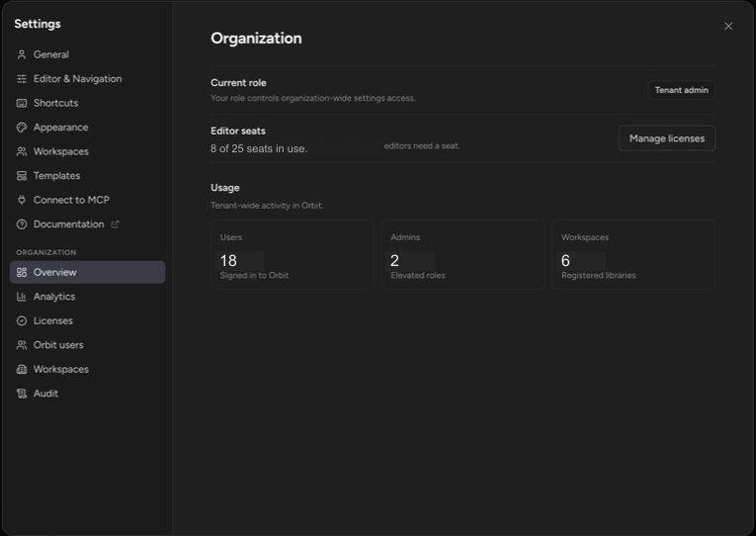Click the role description text under Current role

click(x=312, y=98)
